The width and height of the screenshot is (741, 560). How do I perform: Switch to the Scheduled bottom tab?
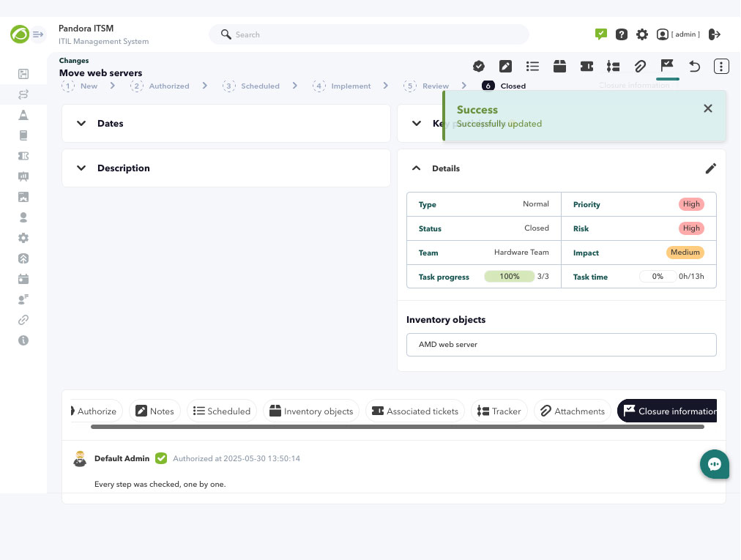click(222, 411)
